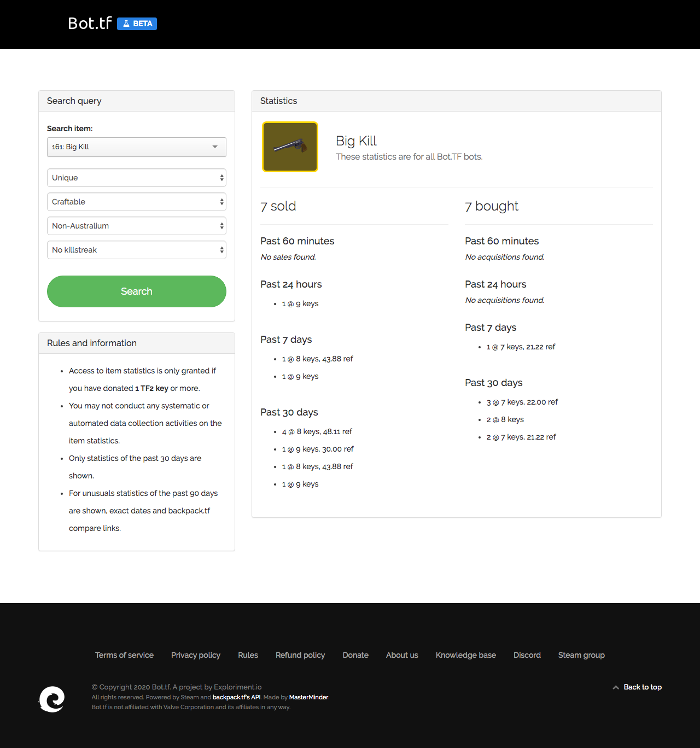The height and width of the screenshot is (748, 700).
Task: Select '1 @ 7 keys, 21.22 ref' entry
Action: (521, 347)
